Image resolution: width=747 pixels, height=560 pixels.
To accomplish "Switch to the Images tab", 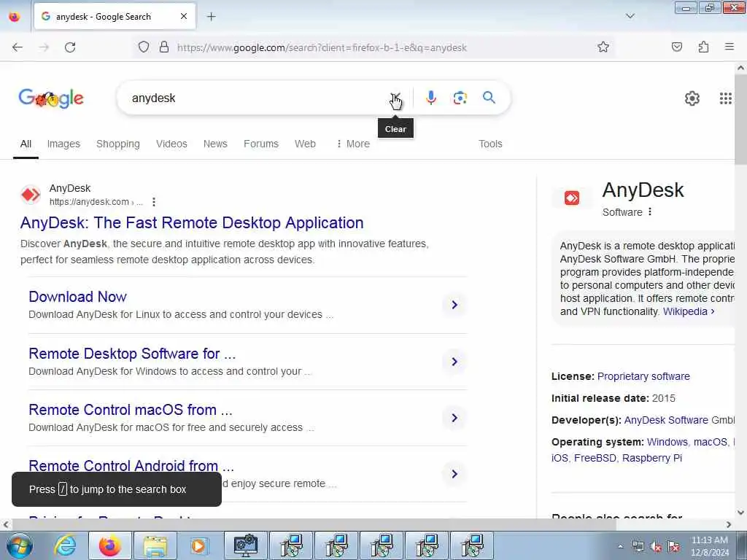I will pos(63,144).
